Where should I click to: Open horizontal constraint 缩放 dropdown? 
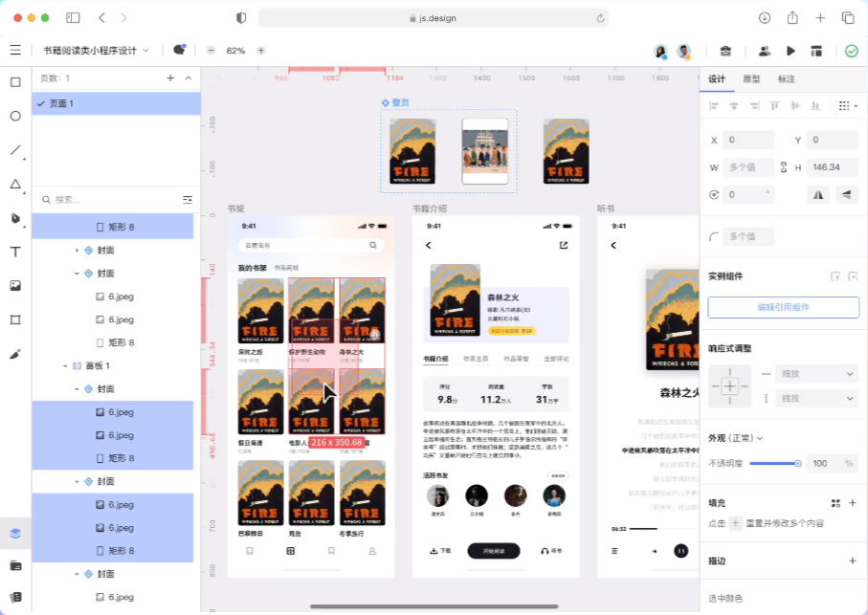[x=816, y=374]
